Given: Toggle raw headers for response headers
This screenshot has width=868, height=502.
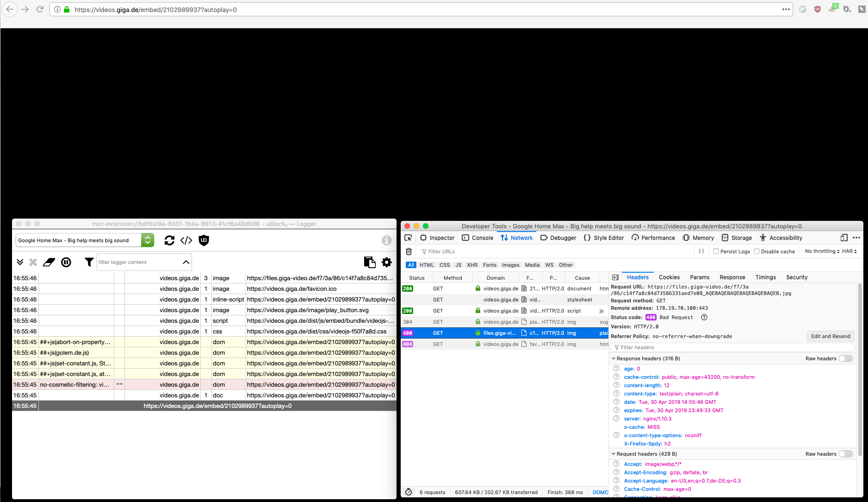Looking at the screenshot, I should point(846,358).
